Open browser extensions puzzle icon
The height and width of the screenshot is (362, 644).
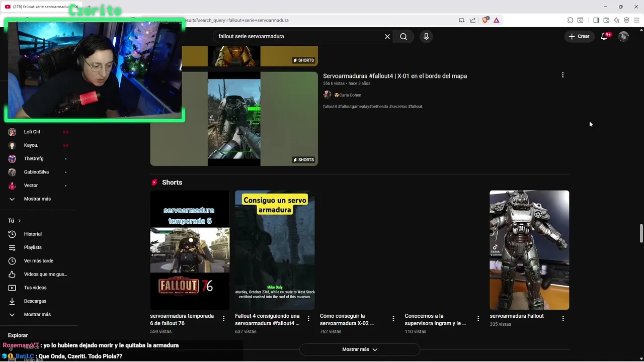point(570,20)
